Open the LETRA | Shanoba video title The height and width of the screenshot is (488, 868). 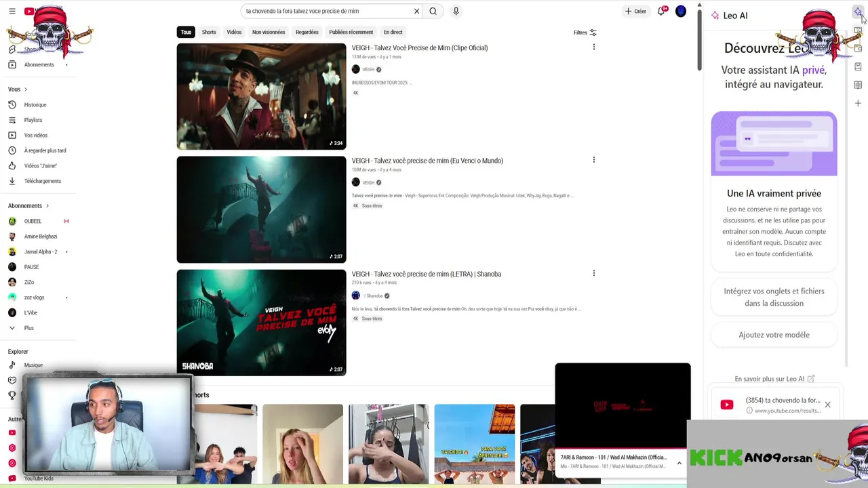click(x=426, y=274)
